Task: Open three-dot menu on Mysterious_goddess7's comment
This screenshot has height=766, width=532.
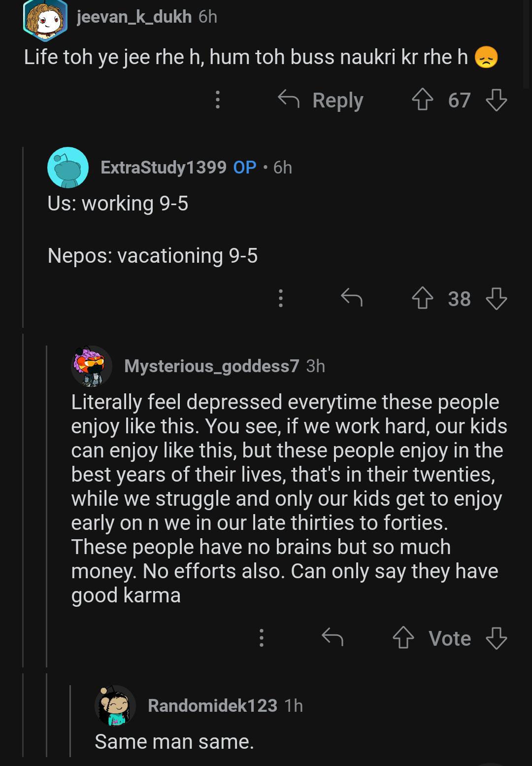Action: pyautogui.click(x=262, y=638)
